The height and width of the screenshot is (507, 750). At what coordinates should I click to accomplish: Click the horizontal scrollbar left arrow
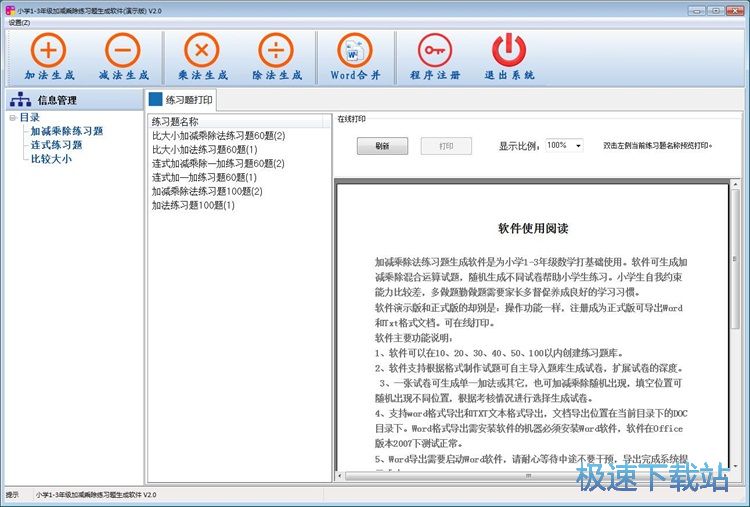340,476
